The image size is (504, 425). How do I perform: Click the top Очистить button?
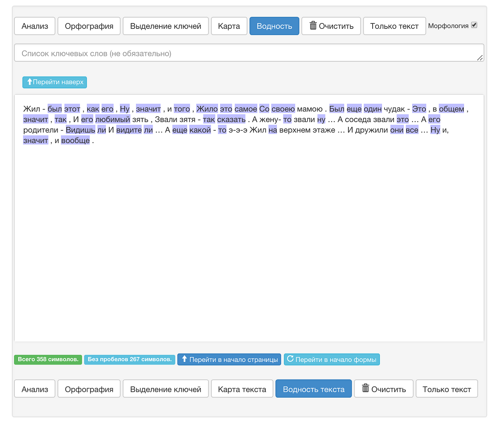click(x=331, y=26)
